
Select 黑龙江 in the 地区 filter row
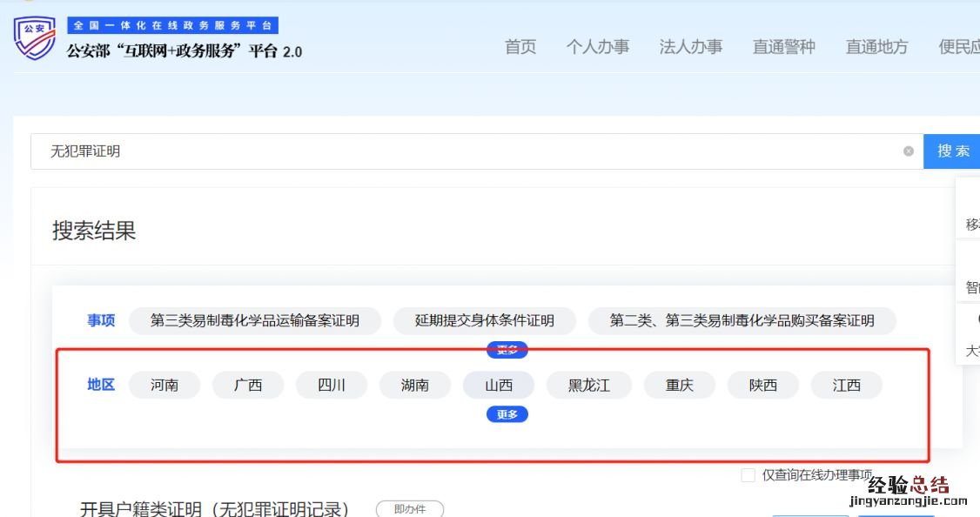coord(588,385)
